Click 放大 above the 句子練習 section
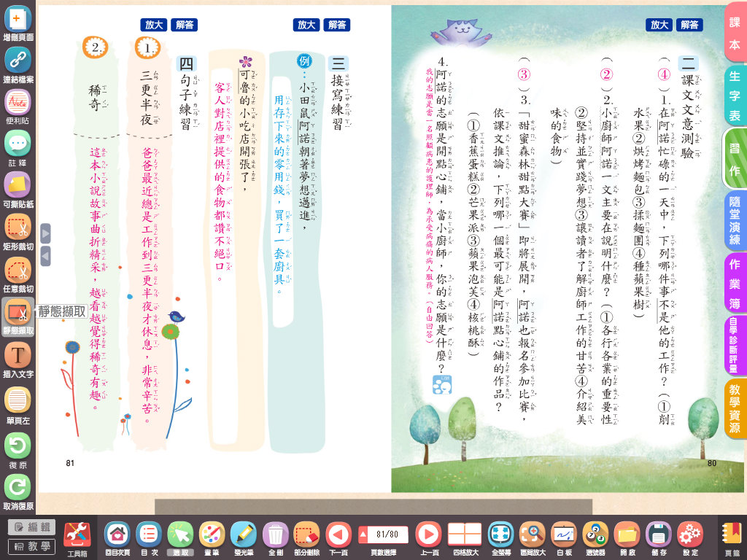Image resolution: width=747 pixels, height=560 pixels. (153, 25)
